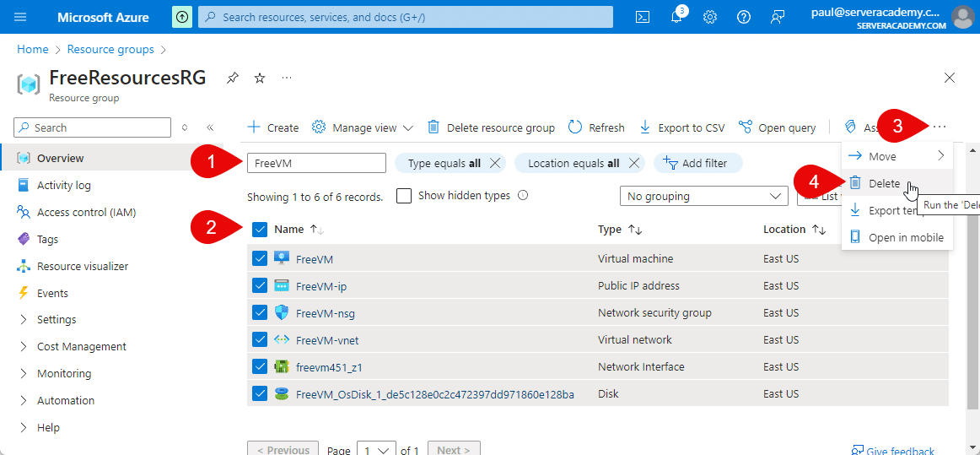Mark FreeResourcesRG as favorite with star

coord(260,78)
